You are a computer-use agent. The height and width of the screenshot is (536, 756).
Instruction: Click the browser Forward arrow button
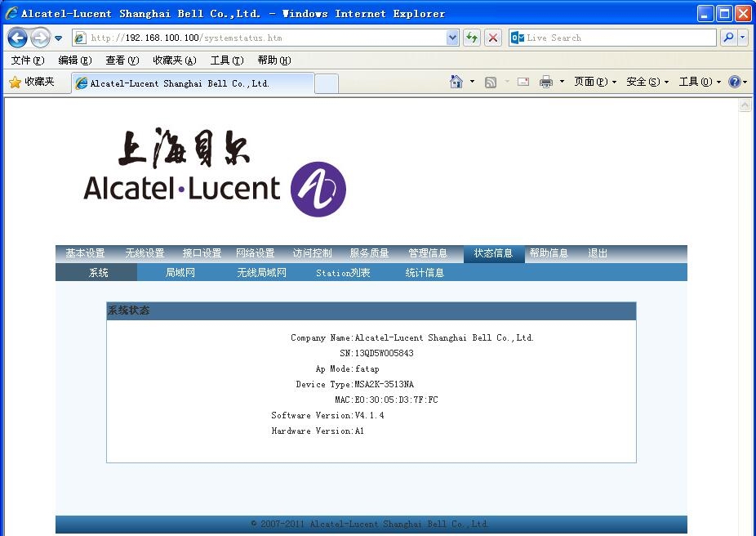click(40, 38)
